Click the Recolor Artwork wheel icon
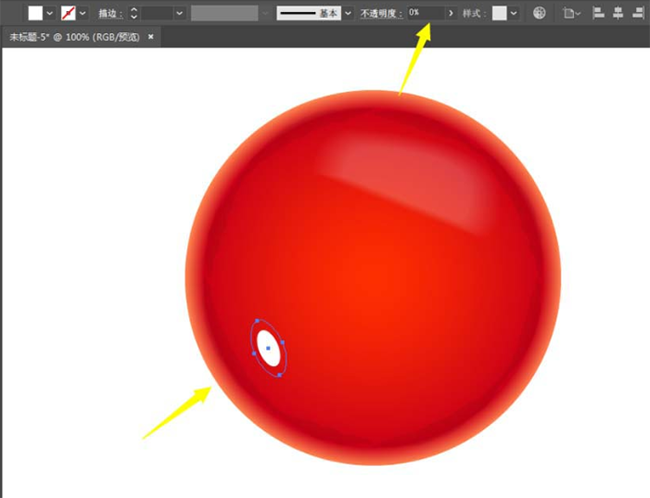The height and width of the screenshot is (498, 650). [539, 13]
